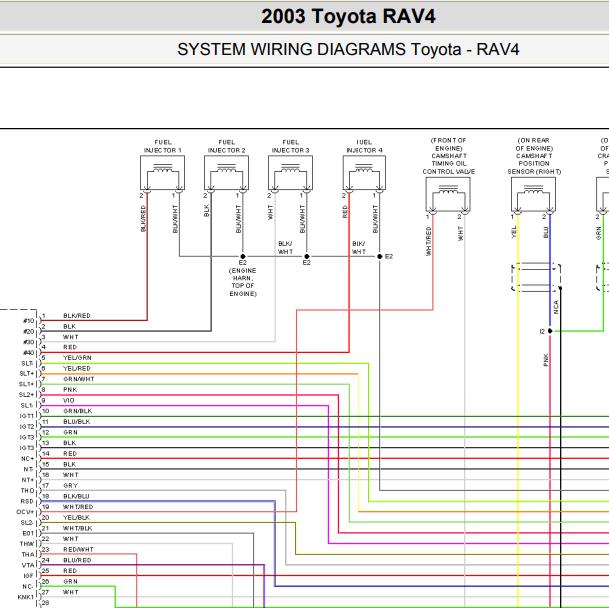Click the 'THW' terminal label
Viewport: 609px width, 608px height.
pos(27,544)
